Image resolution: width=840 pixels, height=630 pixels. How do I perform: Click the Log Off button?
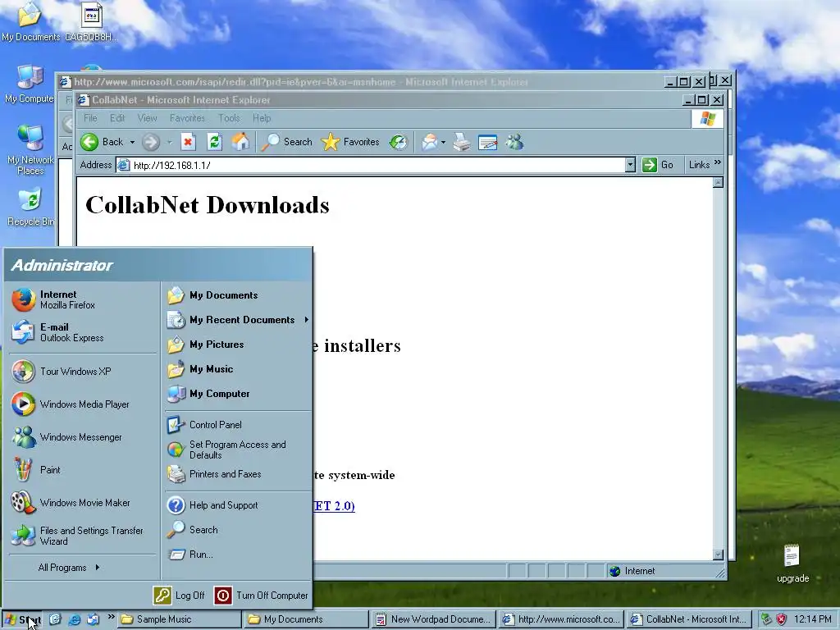(179, 596)
